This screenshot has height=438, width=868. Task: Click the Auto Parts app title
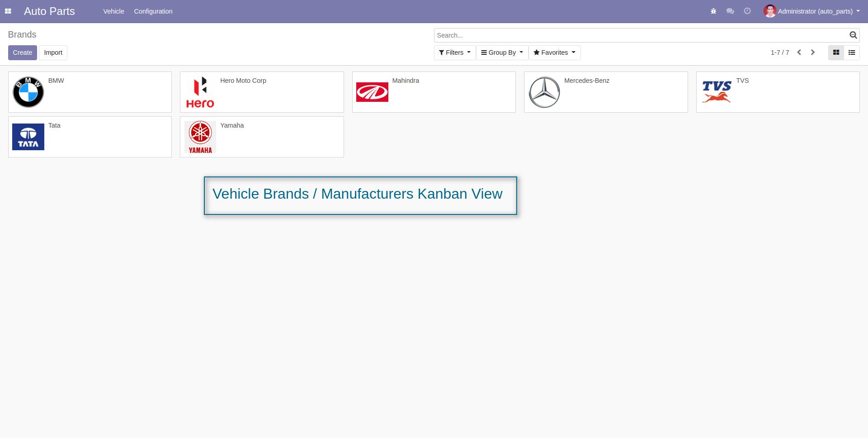[x=49, y=11]
